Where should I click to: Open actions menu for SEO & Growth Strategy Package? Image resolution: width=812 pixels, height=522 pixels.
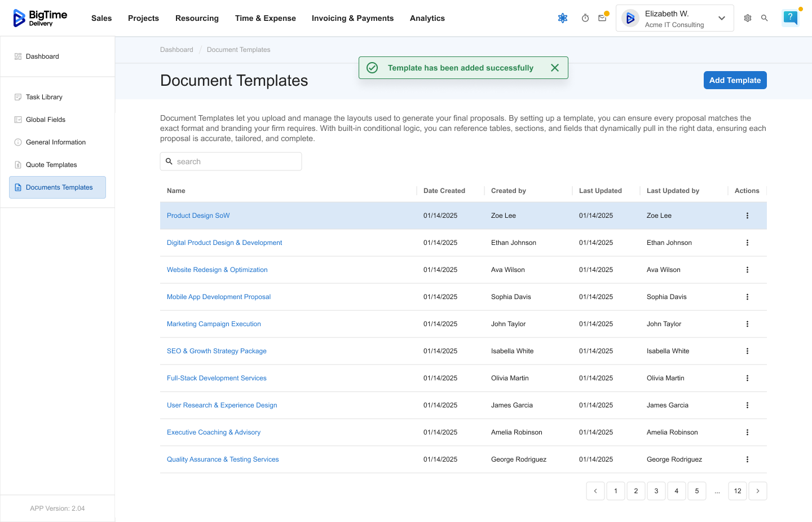[x=747, y=351]
